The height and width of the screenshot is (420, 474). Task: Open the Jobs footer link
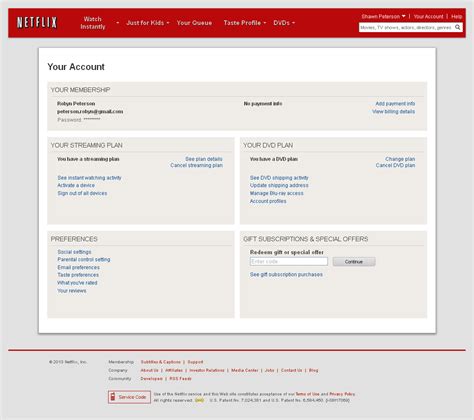pyautogui.click(x=269, y=370)
